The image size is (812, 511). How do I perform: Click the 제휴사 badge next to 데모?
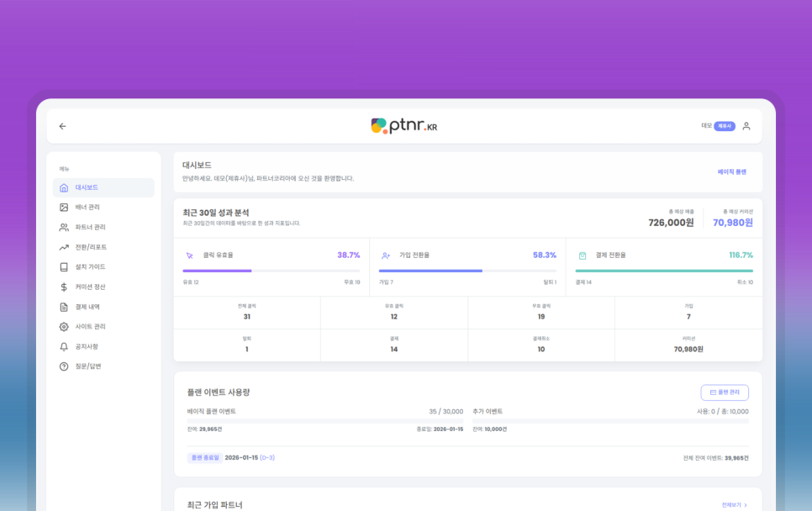(x=725, y=126)
